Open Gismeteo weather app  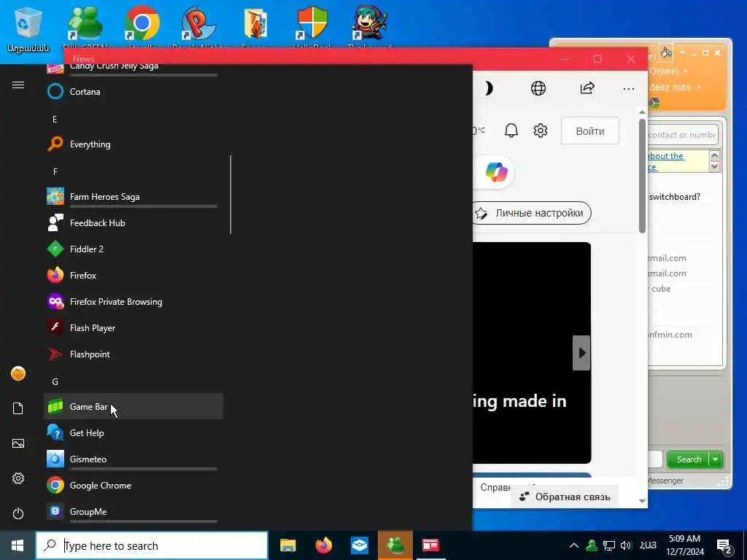pos(133,459)
